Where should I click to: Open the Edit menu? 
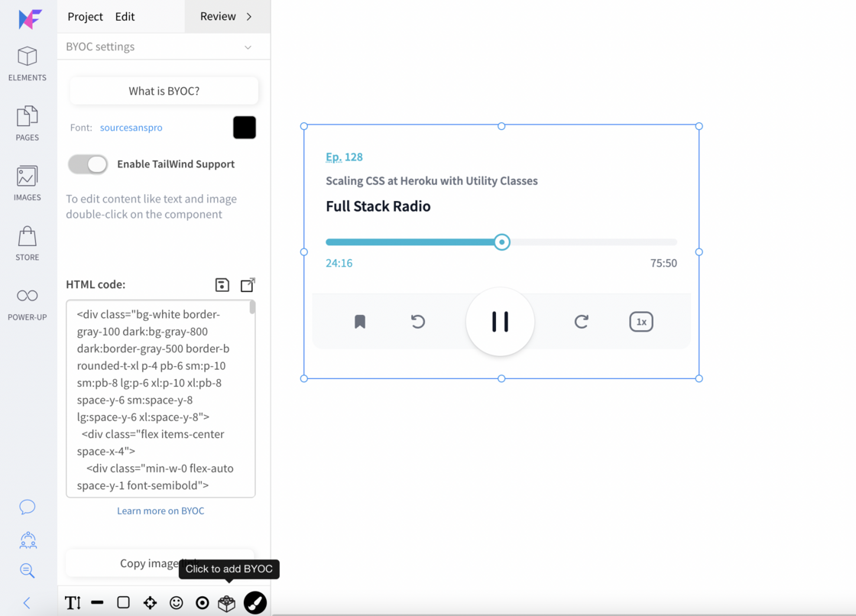tap(125, 16)
